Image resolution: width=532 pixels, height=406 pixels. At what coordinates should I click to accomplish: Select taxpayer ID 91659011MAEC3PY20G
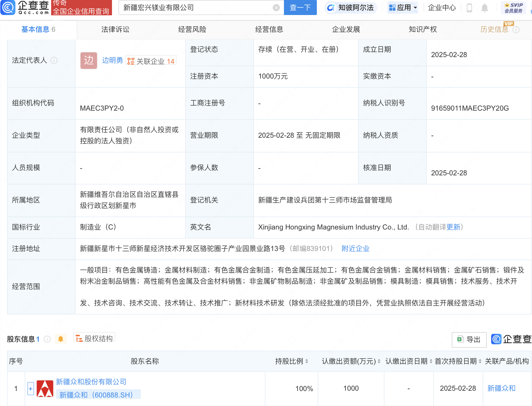470,108
